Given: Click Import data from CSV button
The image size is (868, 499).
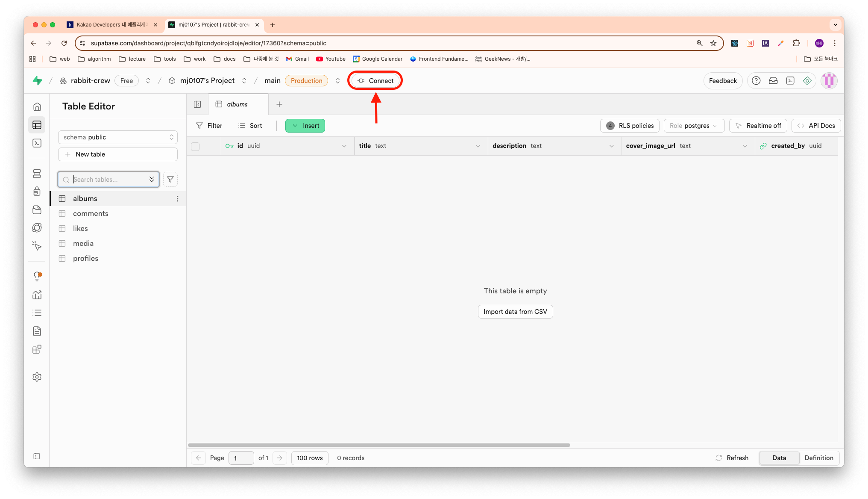Looking at the screenshot, I should click(x=515, y=312).
